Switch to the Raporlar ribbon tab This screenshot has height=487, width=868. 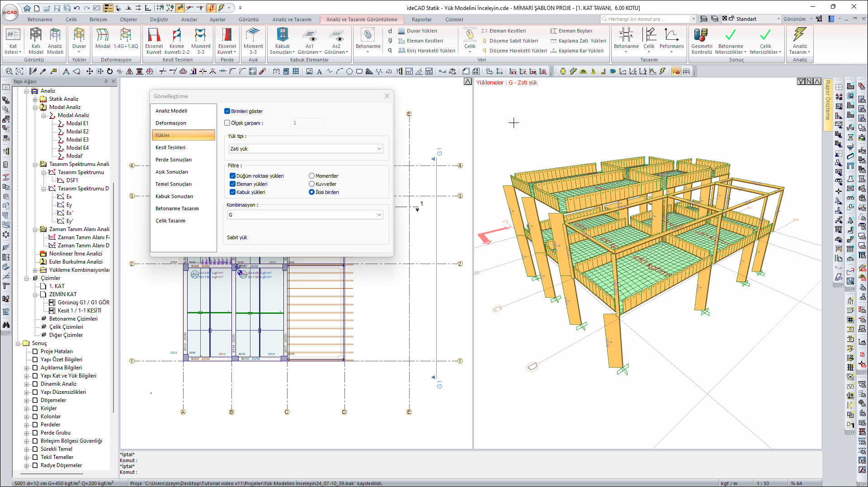pos(421,19)
